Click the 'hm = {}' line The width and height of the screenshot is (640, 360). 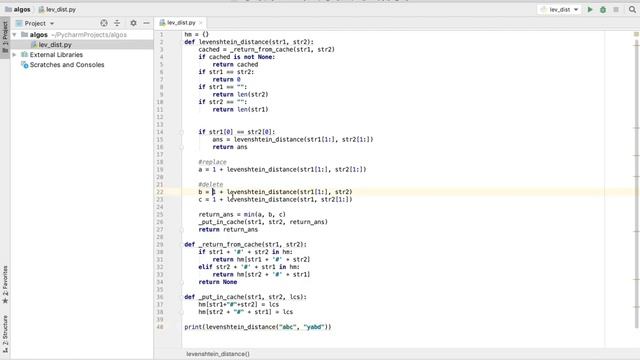tap(196, 34)
